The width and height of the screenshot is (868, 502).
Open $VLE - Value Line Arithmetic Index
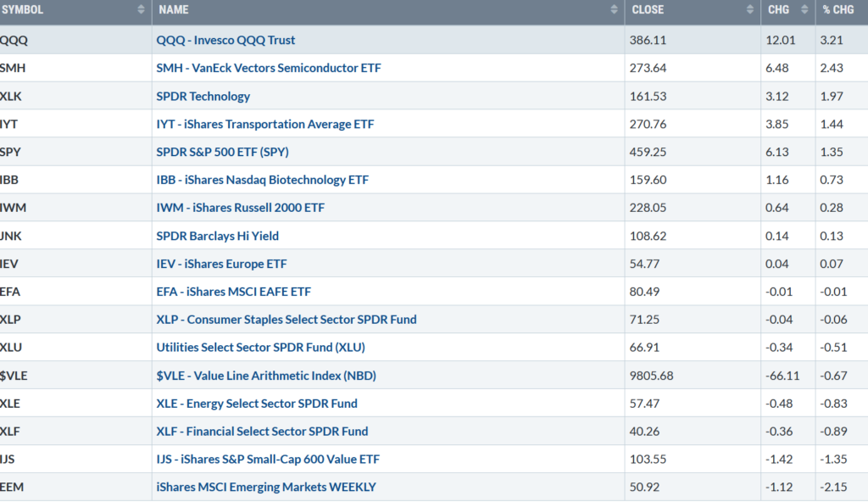click(266, 375)
